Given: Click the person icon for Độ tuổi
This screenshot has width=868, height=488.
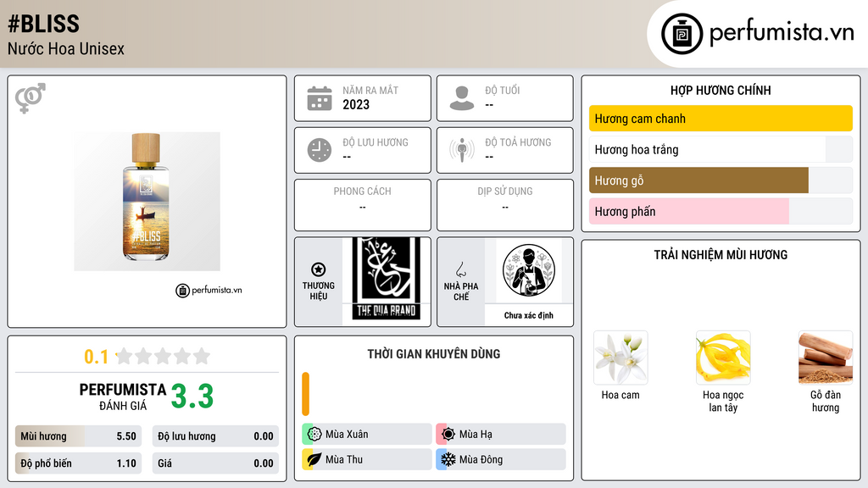Looking at the screenshot, I should (x=462, y=98).
